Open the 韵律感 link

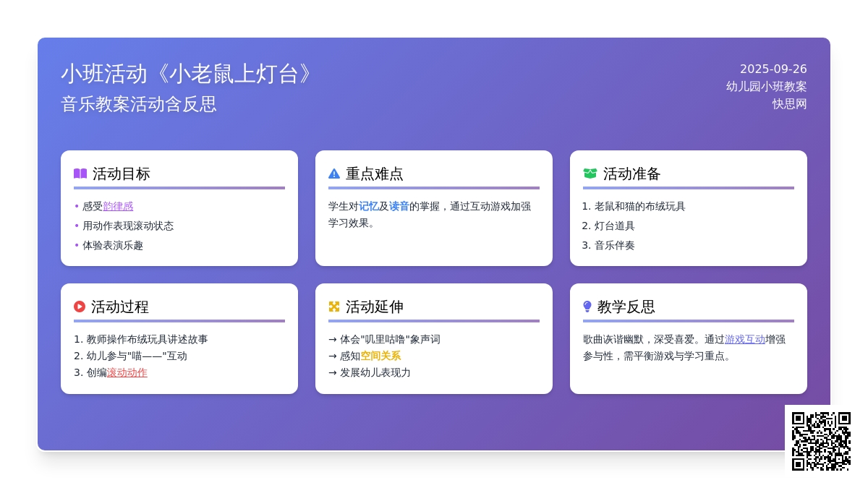[118, 206]
